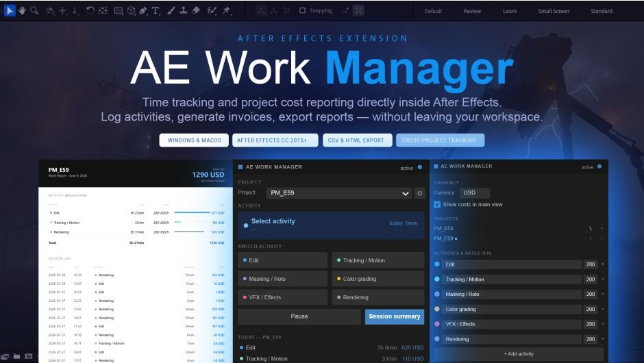The width and height of the screenshot is (644, 363).
Task: Open the Session summary
Action: click(395, 316)
